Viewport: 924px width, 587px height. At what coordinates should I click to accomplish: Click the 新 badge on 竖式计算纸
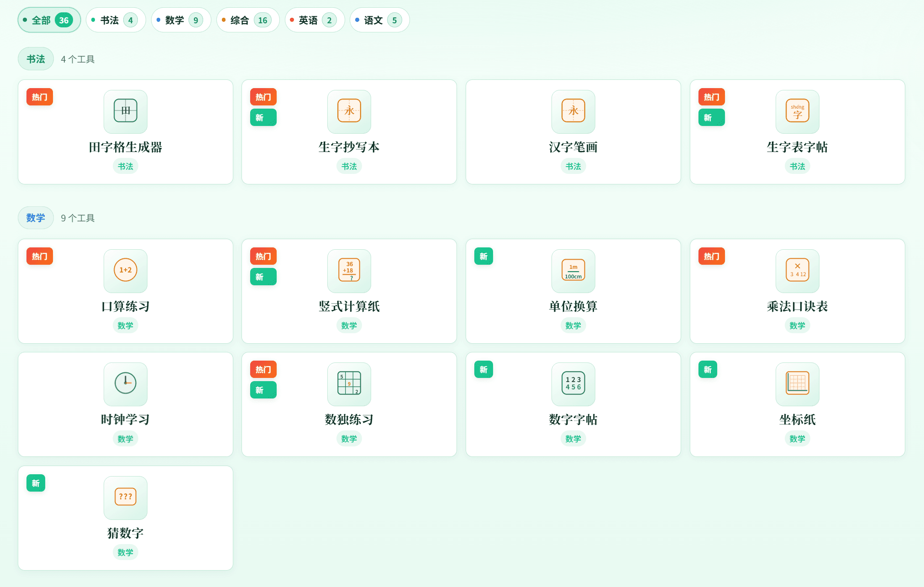click(x=263, y=277)
